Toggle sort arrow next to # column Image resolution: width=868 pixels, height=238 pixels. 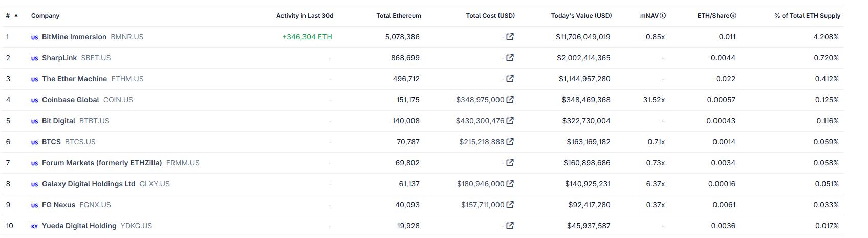[16, 15]
